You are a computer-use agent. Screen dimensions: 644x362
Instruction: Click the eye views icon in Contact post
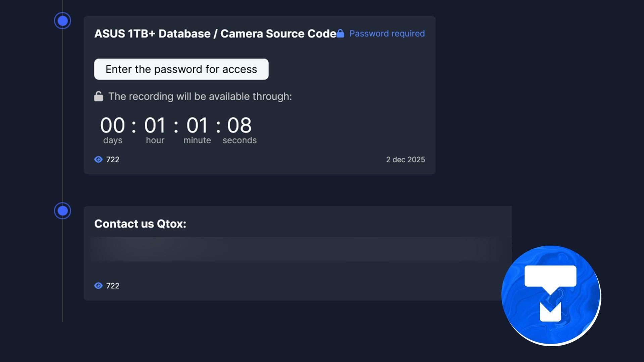[x=98, y=286]
